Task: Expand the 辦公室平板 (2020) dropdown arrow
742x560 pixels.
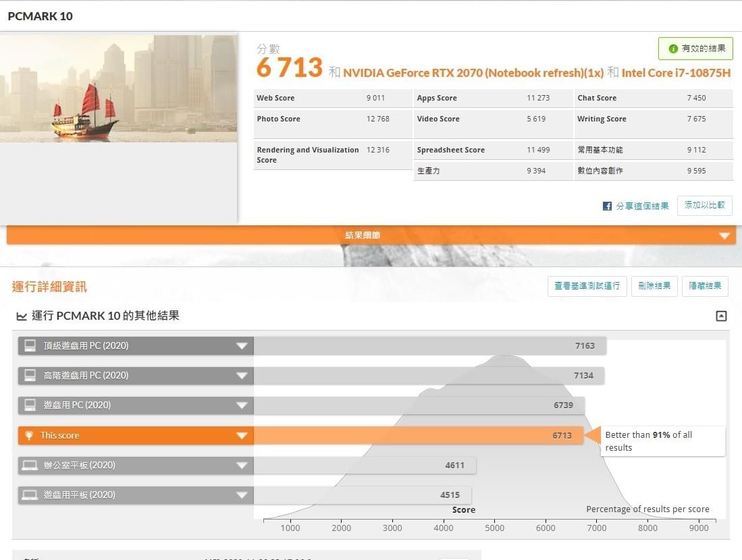Action: 242,466
